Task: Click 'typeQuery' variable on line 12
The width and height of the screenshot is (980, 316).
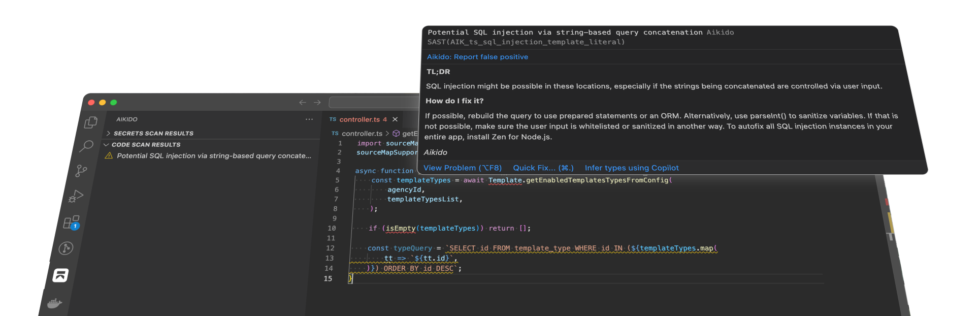Action: [x=412, y=248]
